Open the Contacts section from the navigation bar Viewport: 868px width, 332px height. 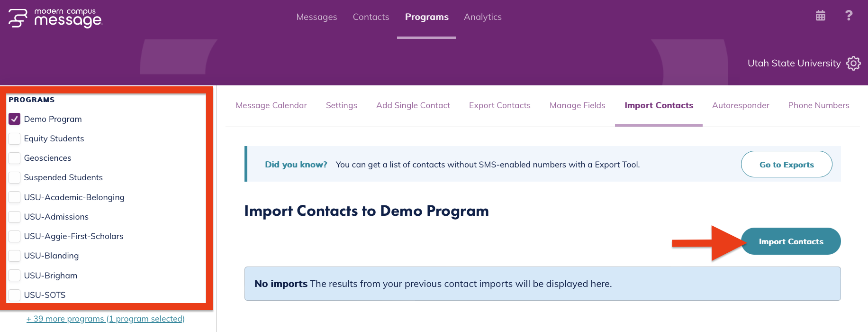coord(371,17)
